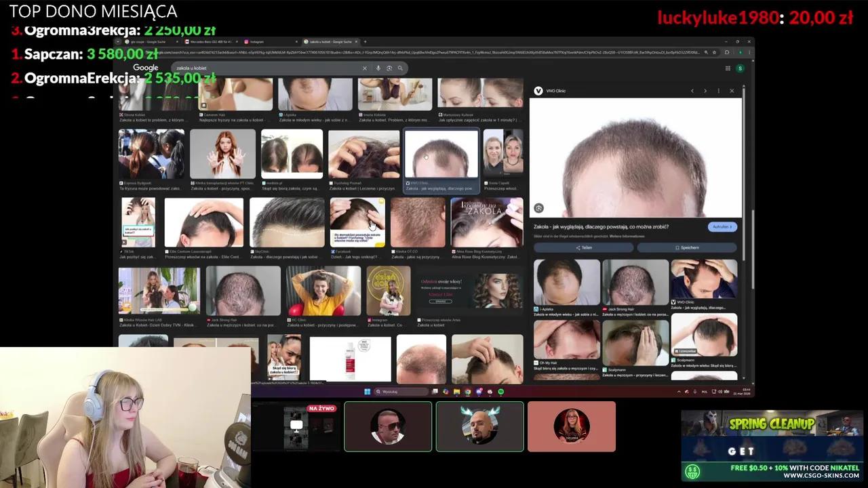Image resolution: width=868 pixels, height=488 pixels.
Task: Open the red-haired woman palms thumbnail
Action: pyautogui.click(x=222, y=154)
